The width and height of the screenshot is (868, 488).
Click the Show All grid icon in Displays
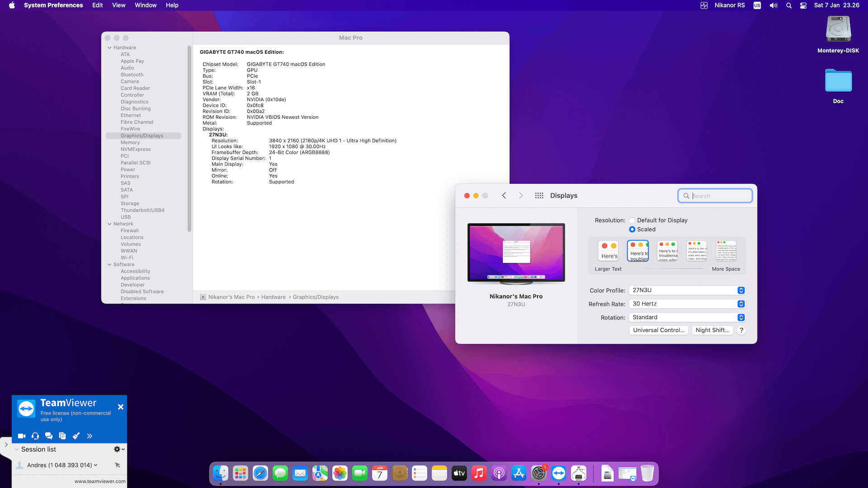tap(539, 196)
